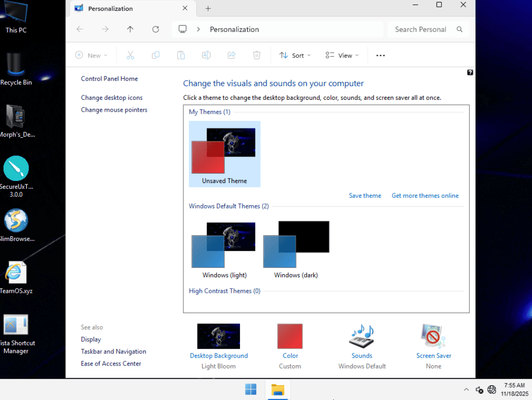
Task: Go up one level with up arrow
Action: point(130,30)
